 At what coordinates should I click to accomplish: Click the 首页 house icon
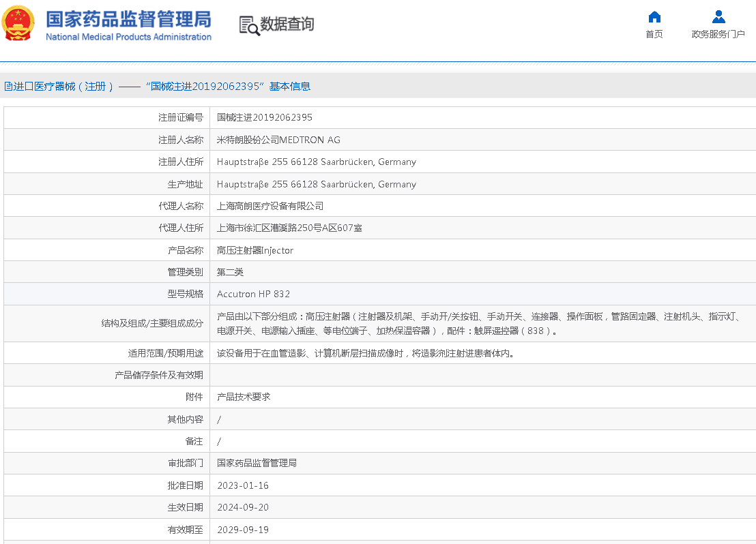pos(654,17)
